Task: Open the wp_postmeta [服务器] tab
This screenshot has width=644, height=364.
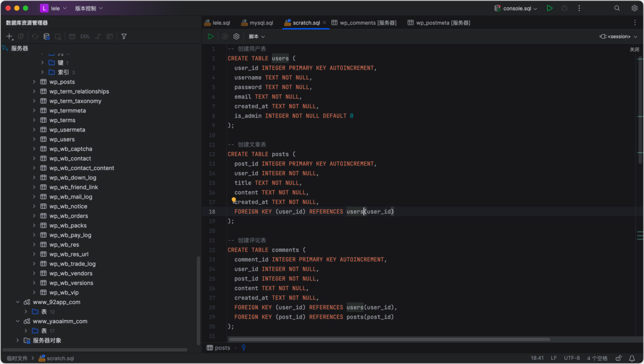Action: tap(439, 23)
